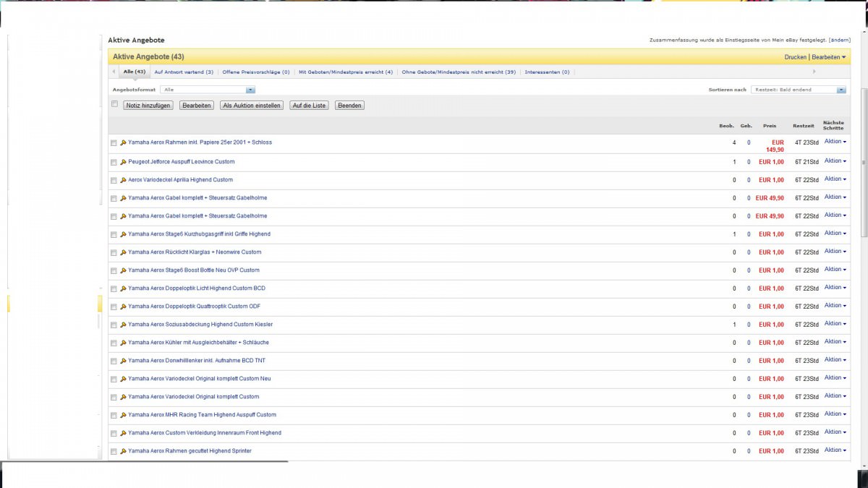Select checkbox for MHR Racing Team Auspuff
The width and height of the screenshot is (868, 488).
114,415
